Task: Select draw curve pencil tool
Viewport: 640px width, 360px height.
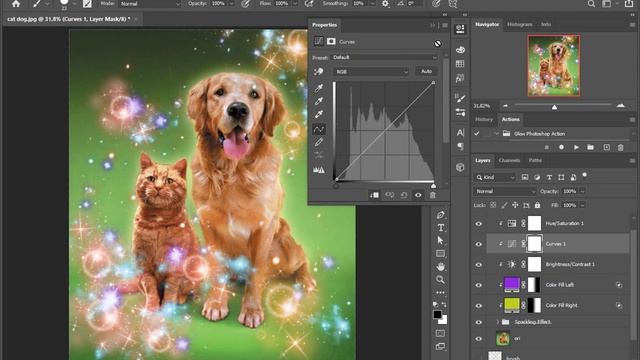Action: coord(319,142)
